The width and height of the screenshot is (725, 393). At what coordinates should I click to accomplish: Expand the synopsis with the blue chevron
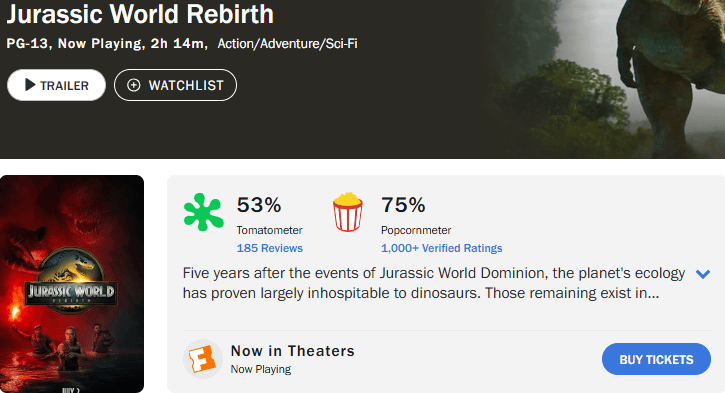703,274
